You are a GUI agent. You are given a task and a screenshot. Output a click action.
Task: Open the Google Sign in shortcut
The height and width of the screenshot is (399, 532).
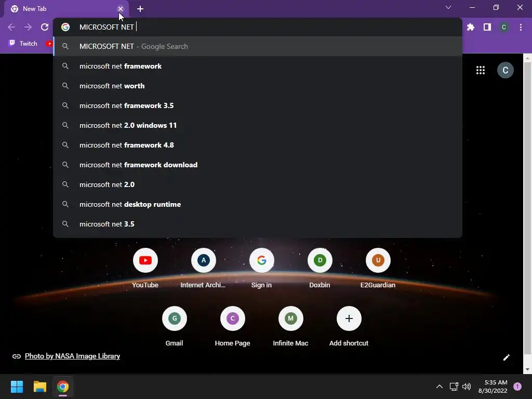click(262, 268)
